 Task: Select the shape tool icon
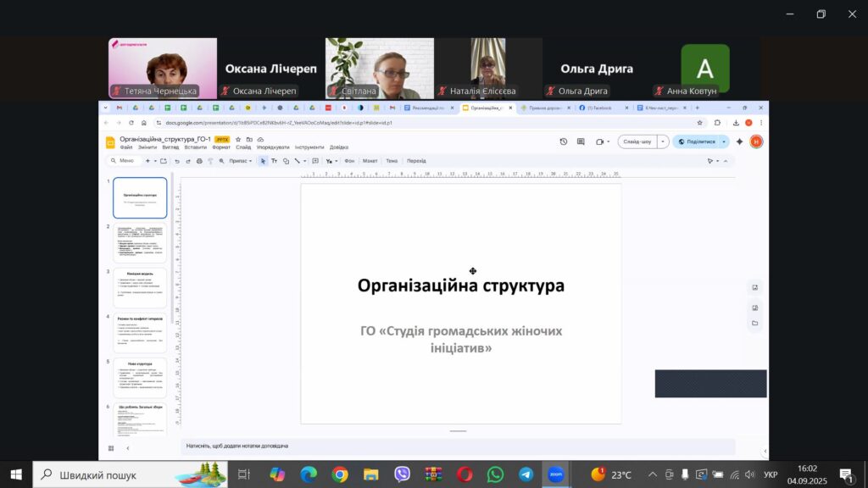pos(287,161)
